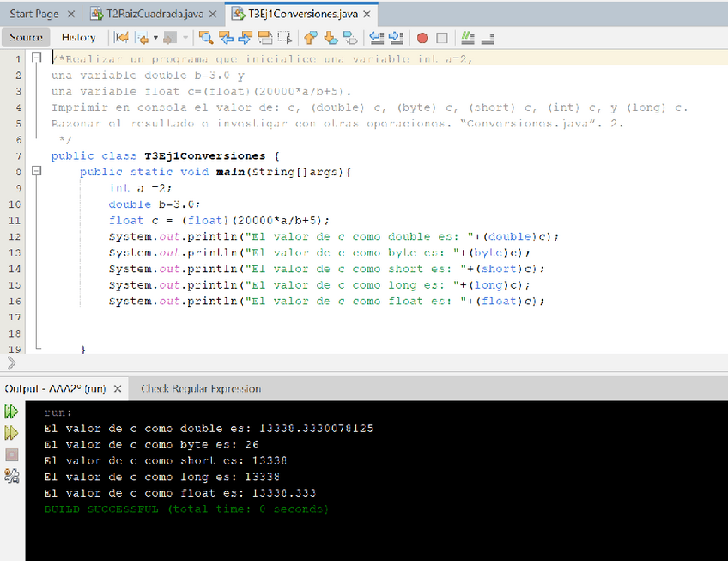The width and height of the screenshot is (728, 561).
Task: Click the Previous Bookmark icon
Action: [x=311, y=38]
